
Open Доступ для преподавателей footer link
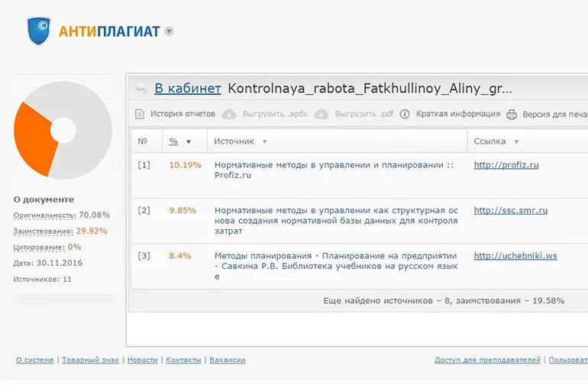(487, 360)
